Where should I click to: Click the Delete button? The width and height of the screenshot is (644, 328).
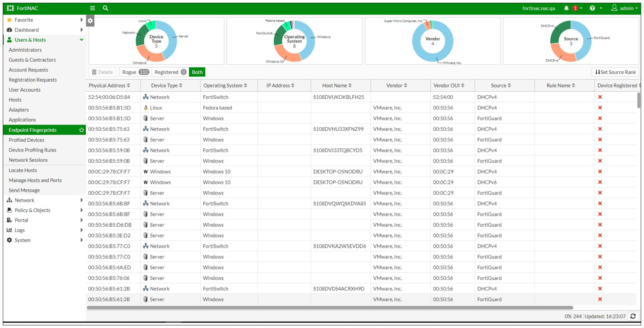(x=102, y=72)
